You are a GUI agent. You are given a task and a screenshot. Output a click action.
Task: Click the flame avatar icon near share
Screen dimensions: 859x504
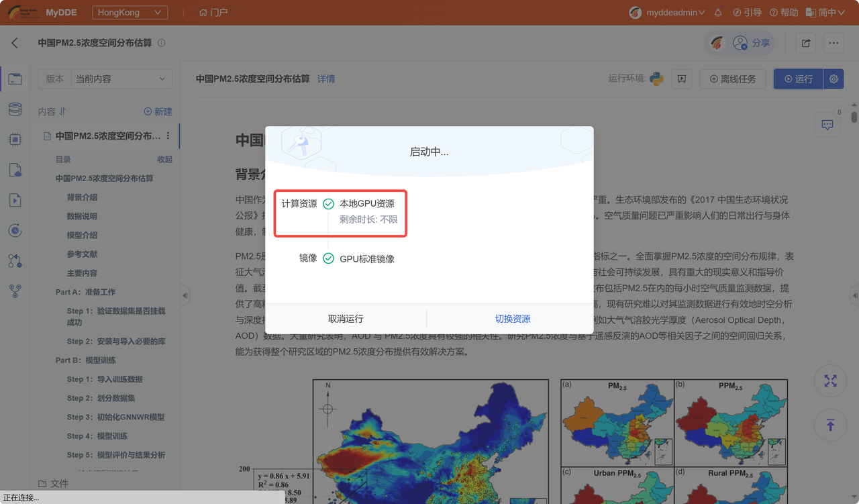tap(717, 43)
